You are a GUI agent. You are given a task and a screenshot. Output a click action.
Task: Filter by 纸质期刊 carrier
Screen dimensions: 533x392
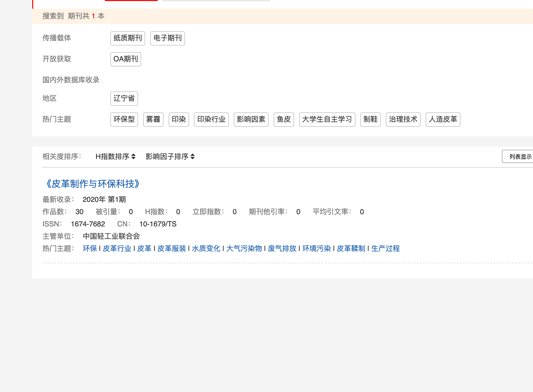click(128, 38)
